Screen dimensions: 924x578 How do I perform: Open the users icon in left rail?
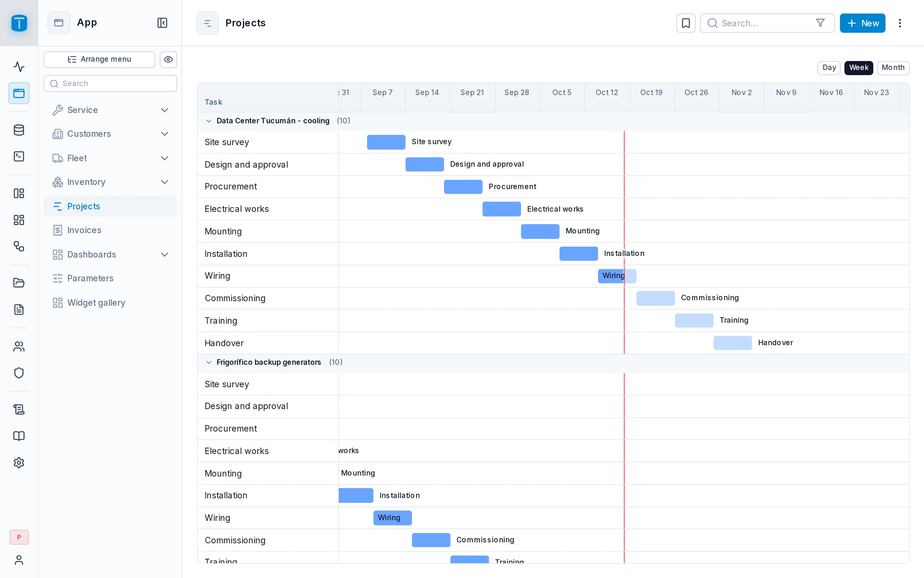click(19, 346)
